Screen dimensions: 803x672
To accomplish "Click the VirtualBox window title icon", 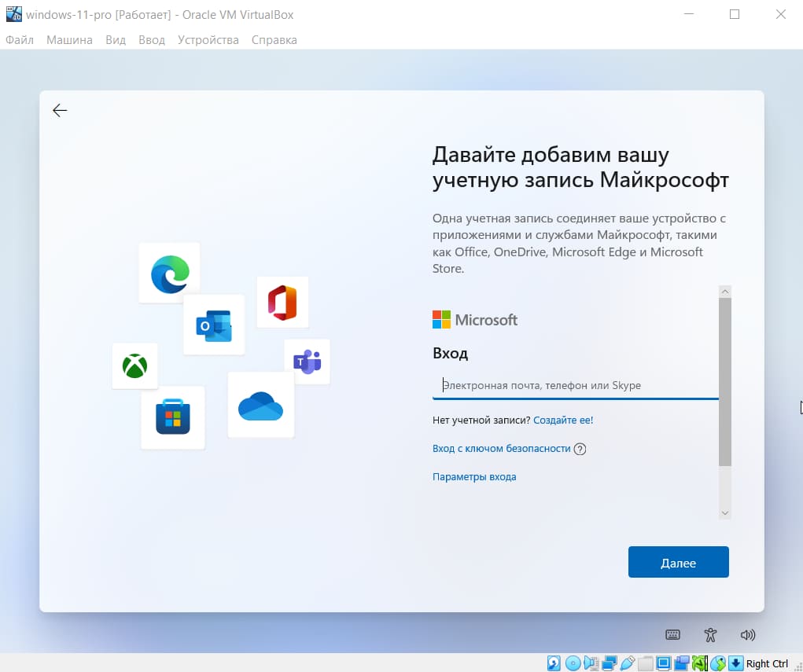I will pos(14,14).
